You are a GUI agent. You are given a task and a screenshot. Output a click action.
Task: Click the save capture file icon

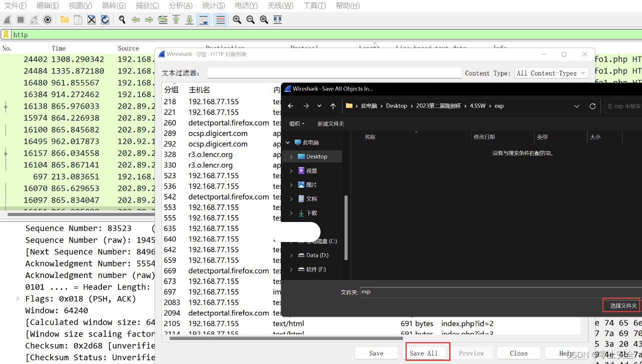pos(78,20)
